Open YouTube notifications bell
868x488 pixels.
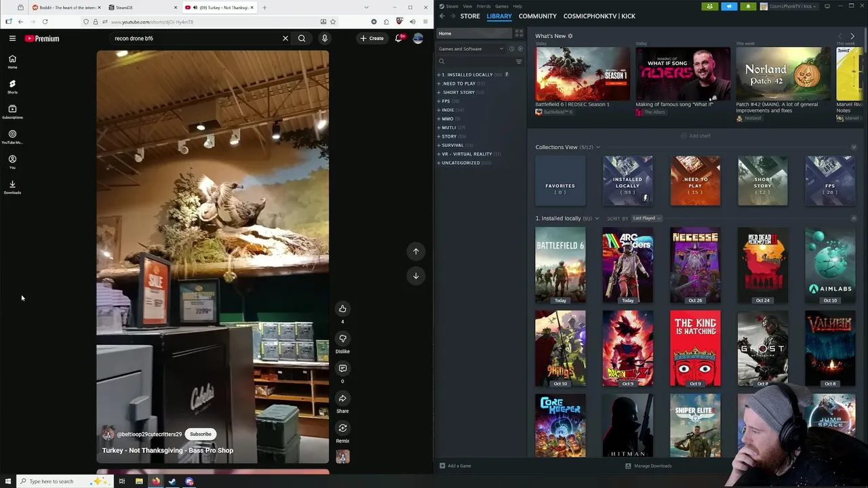tap(399, 39)
